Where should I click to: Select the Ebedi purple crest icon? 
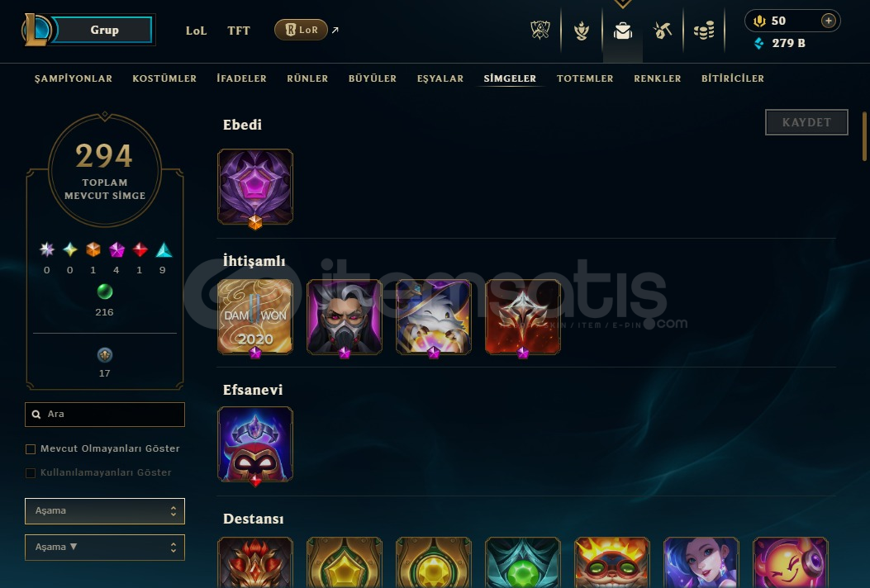255,187
